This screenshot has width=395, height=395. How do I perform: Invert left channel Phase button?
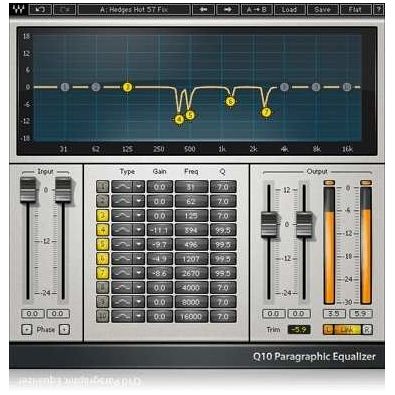click(x=27, y=330)
